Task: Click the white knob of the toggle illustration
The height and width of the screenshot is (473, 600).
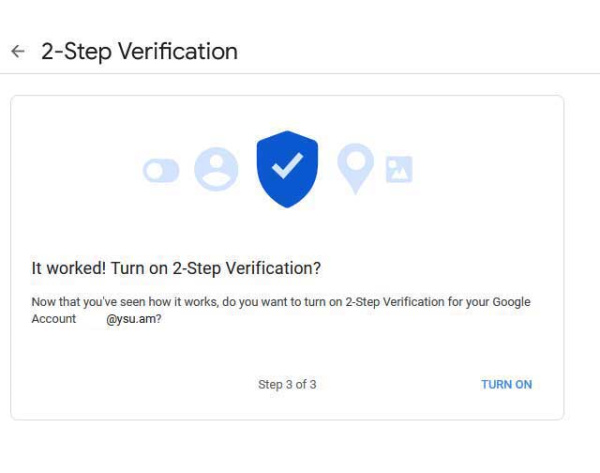Action: pyautogui.click(x=155, y=170)
